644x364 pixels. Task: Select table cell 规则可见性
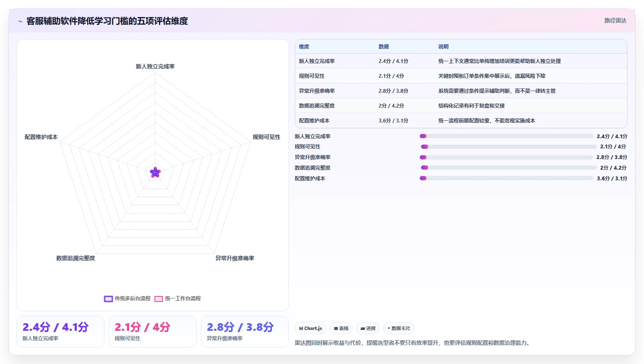pos(312,76)
